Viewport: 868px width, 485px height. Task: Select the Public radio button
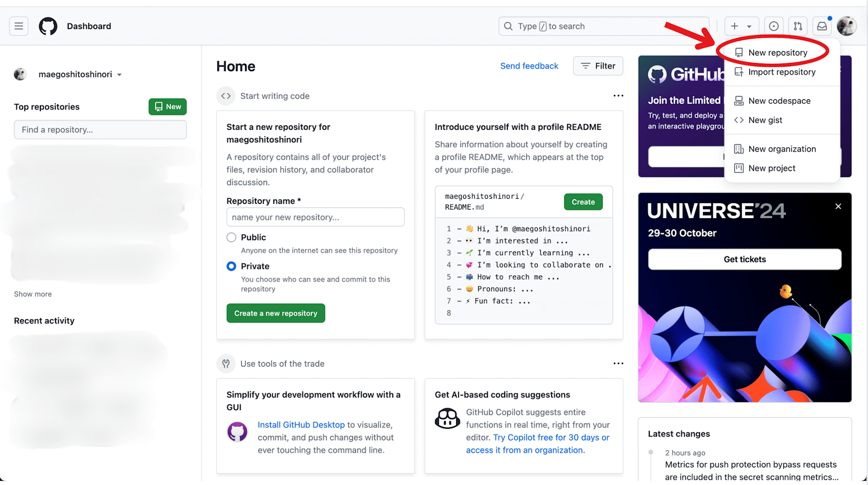pyautogui.click(x=231, y=237)
